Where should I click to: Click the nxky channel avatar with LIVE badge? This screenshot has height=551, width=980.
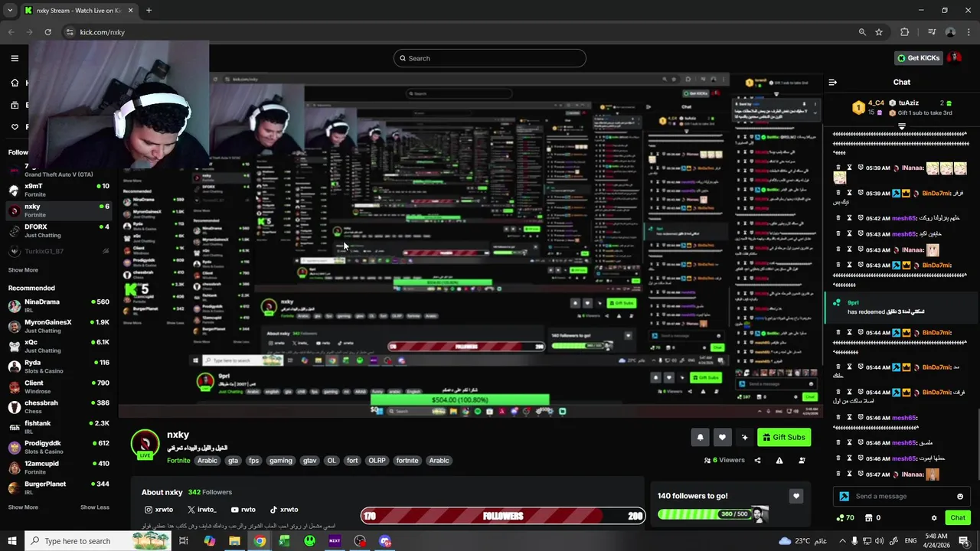pyautogui.click(x=145, y=445)
